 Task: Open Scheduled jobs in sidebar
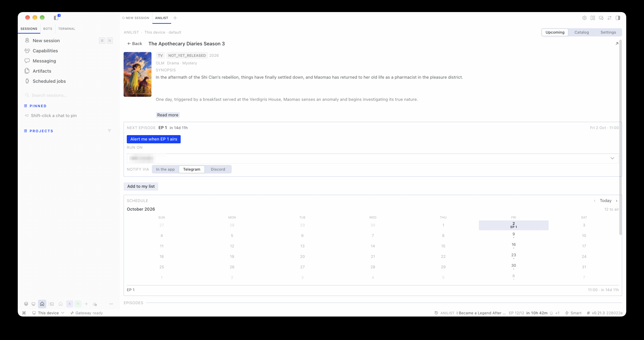[69, 81]
